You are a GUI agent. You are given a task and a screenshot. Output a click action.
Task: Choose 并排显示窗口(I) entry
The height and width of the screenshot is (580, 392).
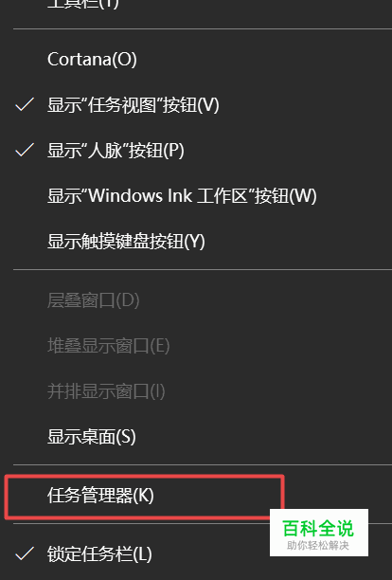pyautogui.click(x=196, y=391)
